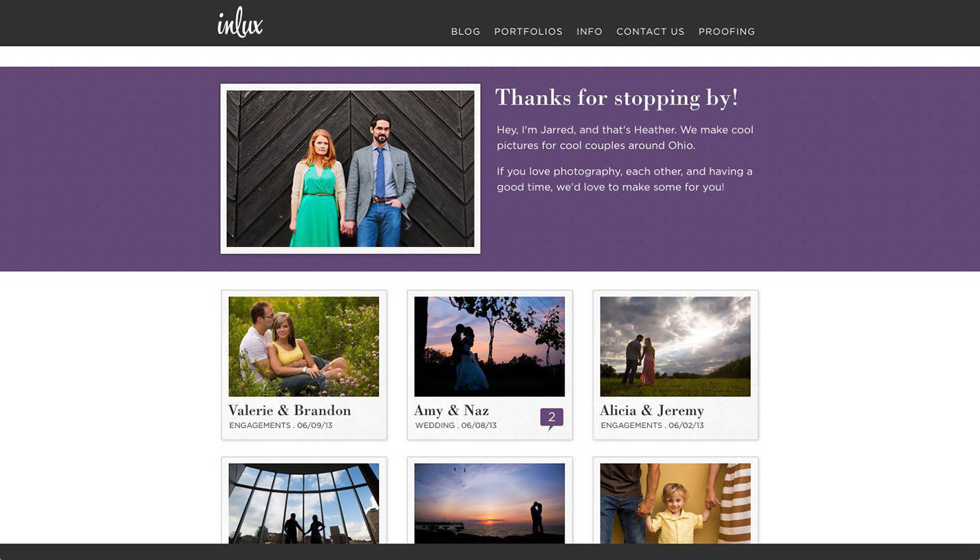Open the Valerie & Brandon post title
Screen dimensions: 980x560
[x=290, y=411]
